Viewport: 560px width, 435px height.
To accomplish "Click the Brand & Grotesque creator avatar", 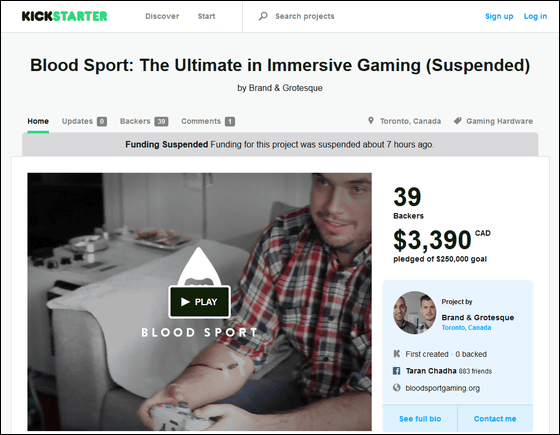I will point(415,312).
